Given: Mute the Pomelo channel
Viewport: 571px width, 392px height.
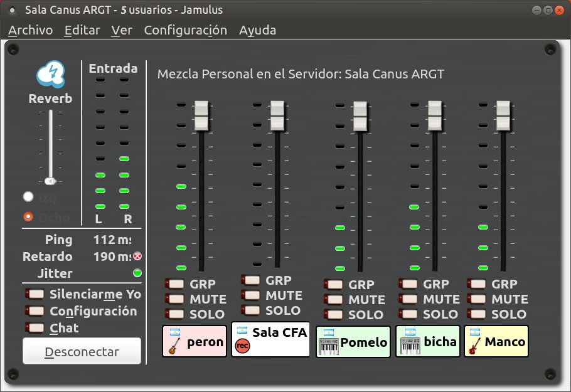Looking at the screenshot, I should click(x=333, y=300).
